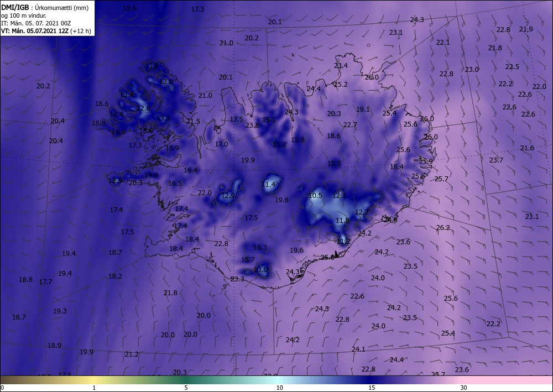This screenshot has height=392, width=553.
Task: Click the 19.6 value on the map
Action: 296,250
